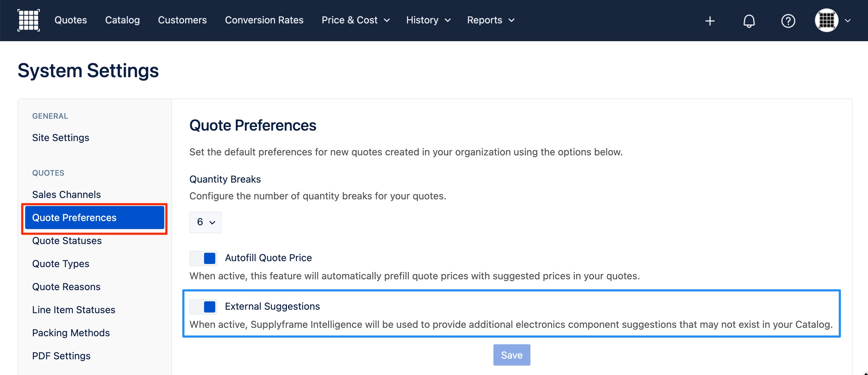This screenshot has height=375, width=868.
Task: Select Quote Preferences in the sidebar
Action: point(95,218)
